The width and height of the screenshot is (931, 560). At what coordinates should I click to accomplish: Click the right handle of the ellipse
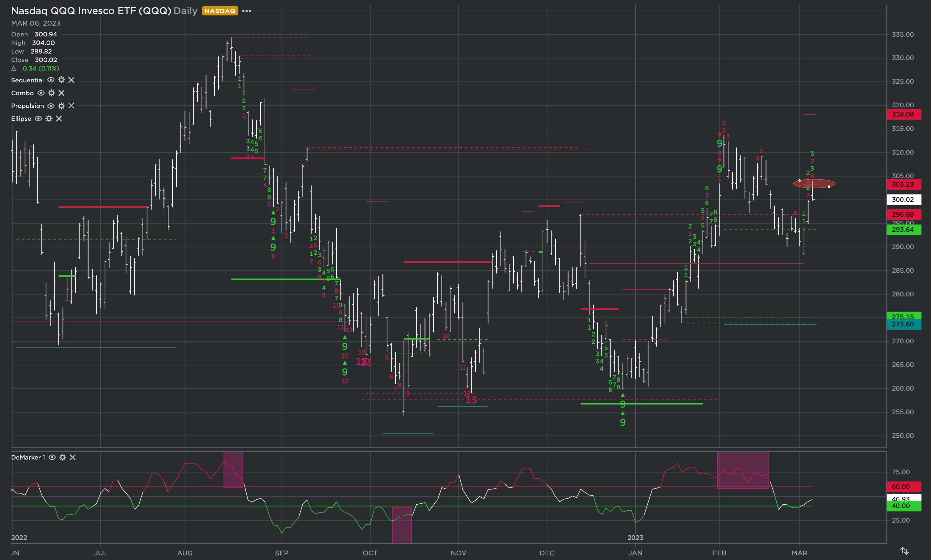pyautogui.click(x=829, y=187)
